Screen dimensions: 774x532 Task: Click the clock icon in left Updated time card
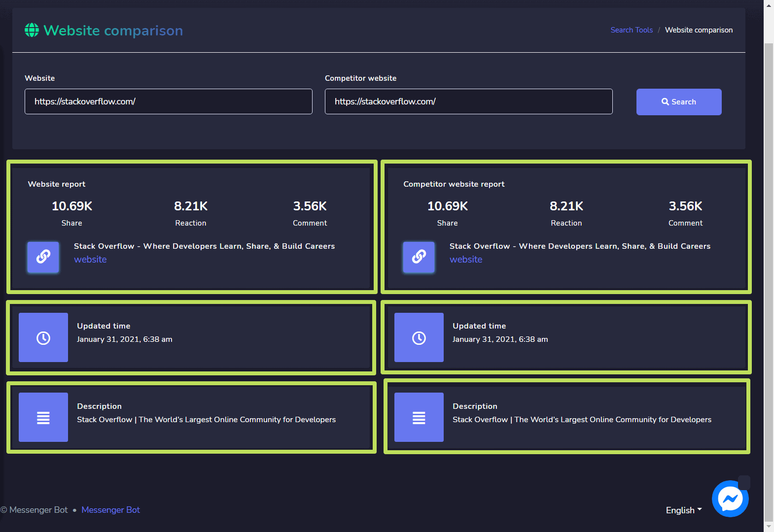click(x=43, y=338)
